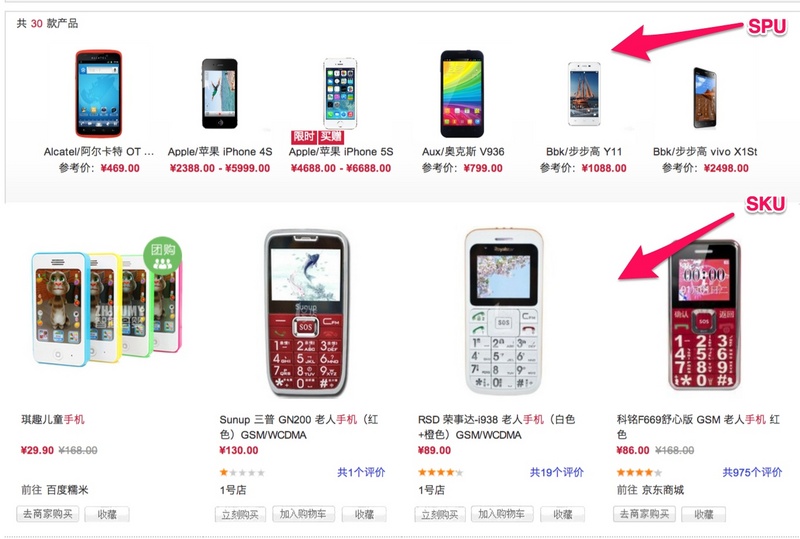
Task: Click the Alcatel OT phone thumbnail
Action: [99, 93]
